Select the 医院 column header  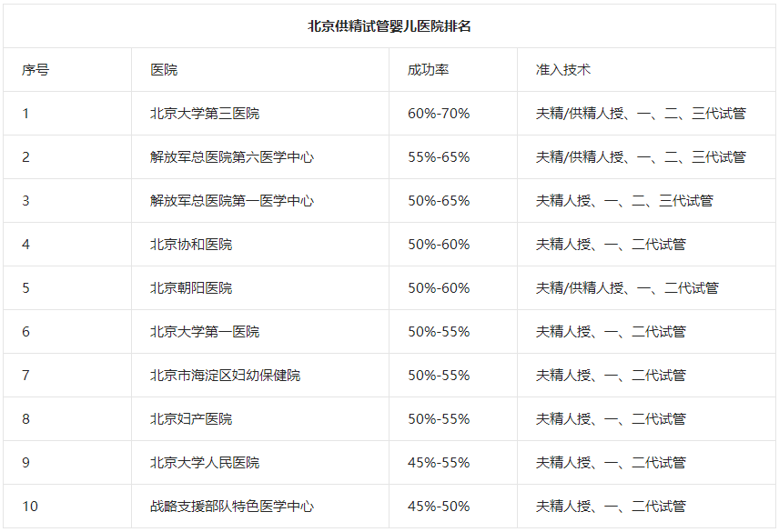[x=164, y=69]
